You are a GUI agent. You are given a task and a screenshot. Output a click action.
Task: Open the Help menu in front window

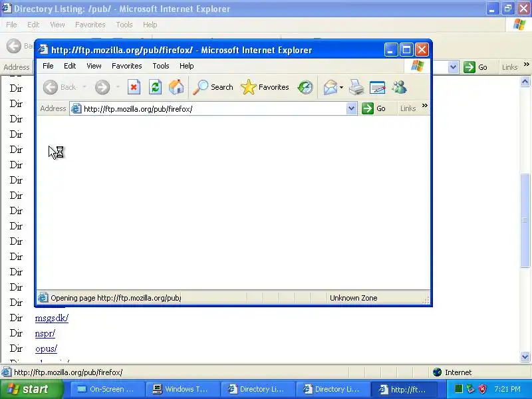[x=186, y=66]
